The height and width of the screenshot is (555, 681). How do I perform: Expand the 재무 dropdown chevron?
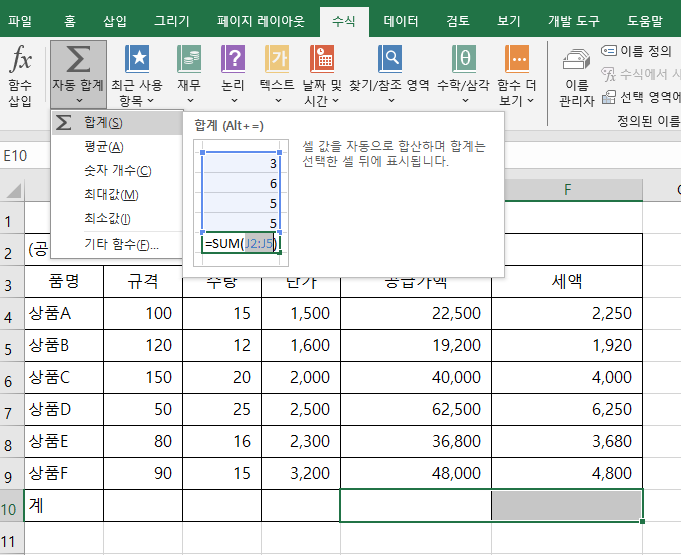(x=190, y=101)
